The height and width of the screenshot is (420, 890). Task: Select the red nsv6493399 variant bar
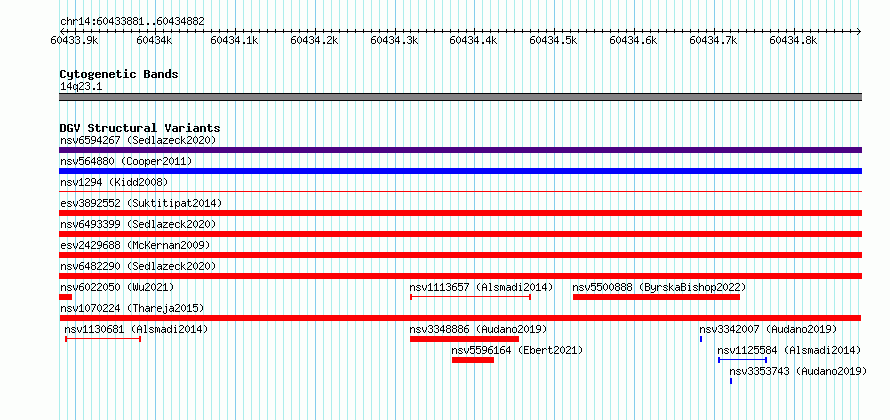[x=460, y=234]
